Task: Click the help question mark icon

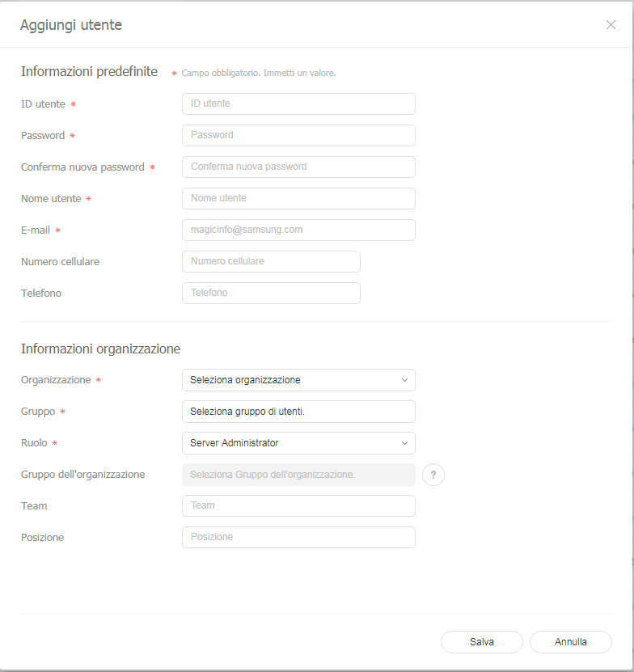Action: [x=433, y=475]
